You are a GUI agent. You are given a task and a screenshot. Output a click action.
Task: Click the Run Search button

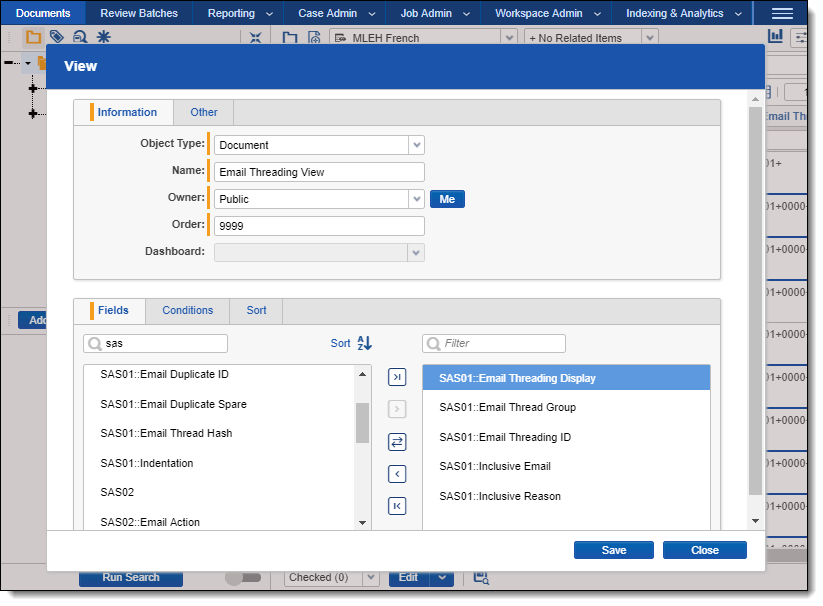tap(131, 578)
